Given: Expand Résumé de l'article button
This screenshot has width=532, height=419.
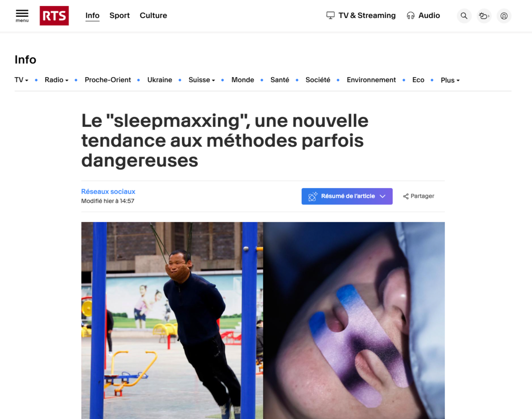Looking at the screenshot, I should (347, 196).
